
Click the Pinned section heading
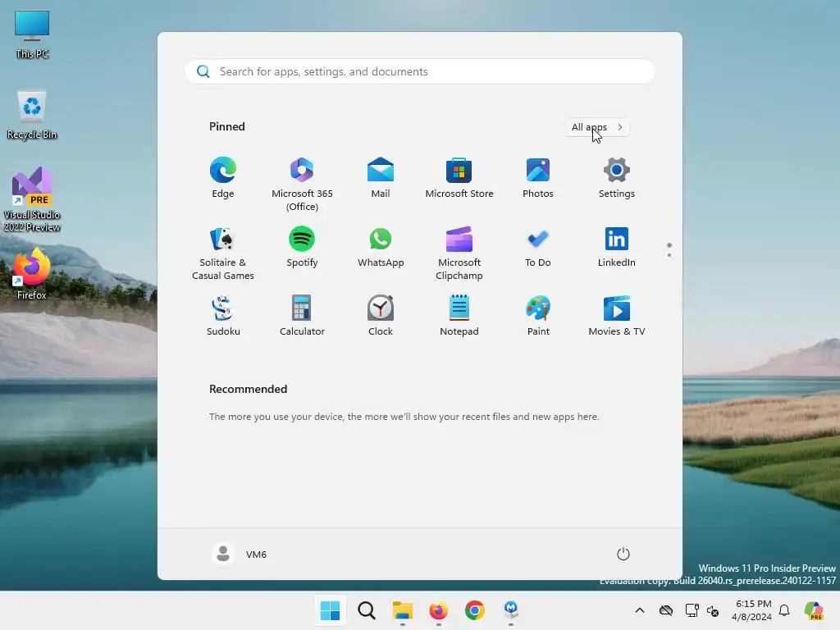coord(227,126)
